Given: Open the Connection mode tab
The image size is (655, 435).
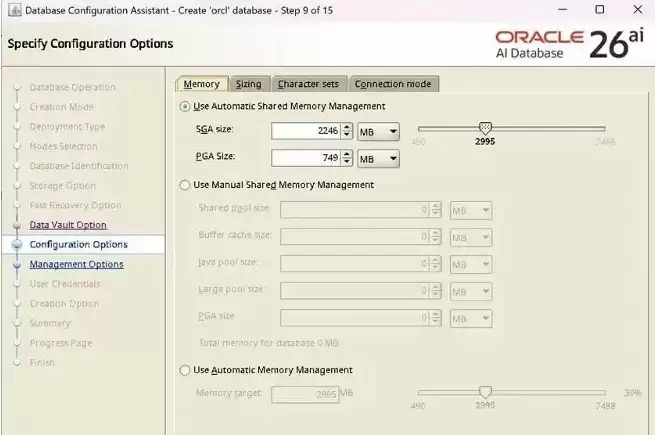Looking at the screenshot, I should [x=393, y=84].
